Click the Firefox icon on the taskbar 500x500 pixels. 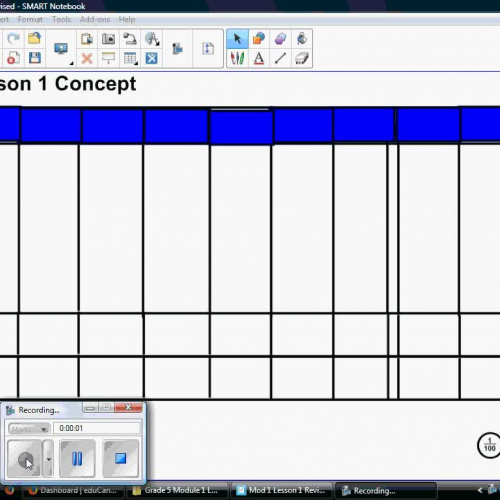click(9, 490)
